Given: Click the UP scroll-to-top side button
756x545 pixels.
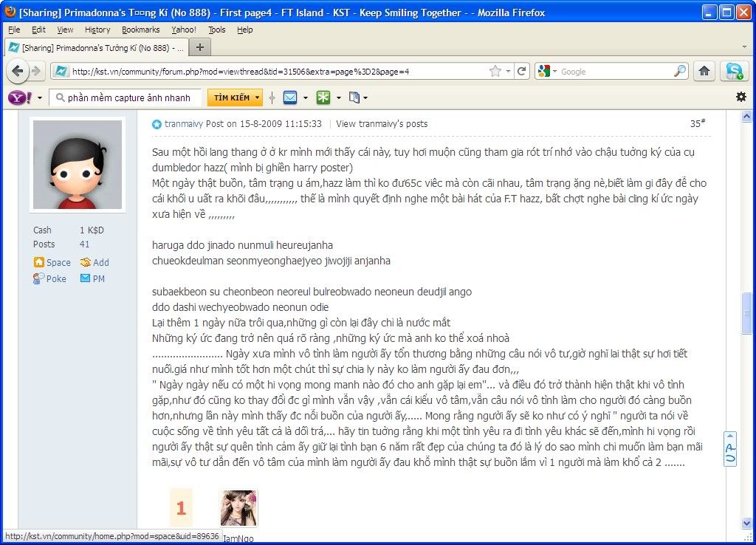Looking at the screenshot, I should pos(730,449).
